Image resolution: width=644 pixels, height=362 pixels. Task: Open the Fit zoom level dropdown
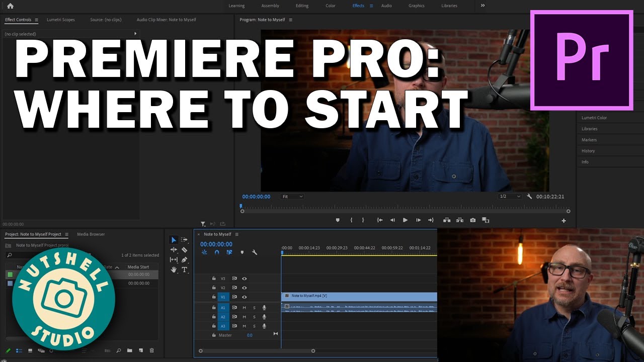pyautogui.click(x=292, y=197)
